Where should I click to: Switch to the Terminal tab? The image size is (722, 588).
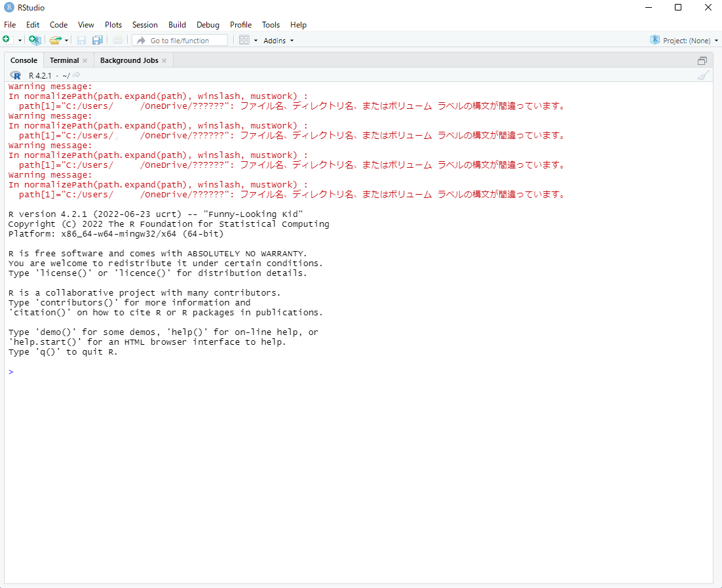click(64, 60)
